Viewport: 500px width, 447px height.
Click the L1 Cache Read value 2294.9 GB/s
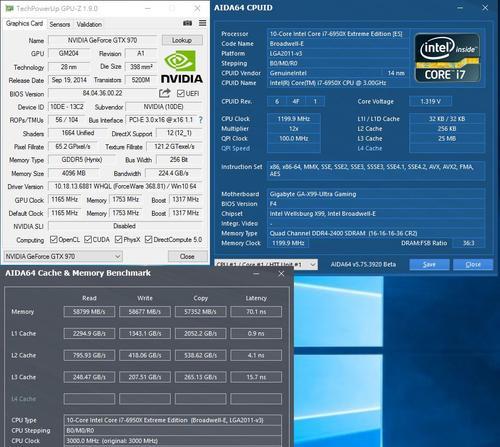click(89, 333)
